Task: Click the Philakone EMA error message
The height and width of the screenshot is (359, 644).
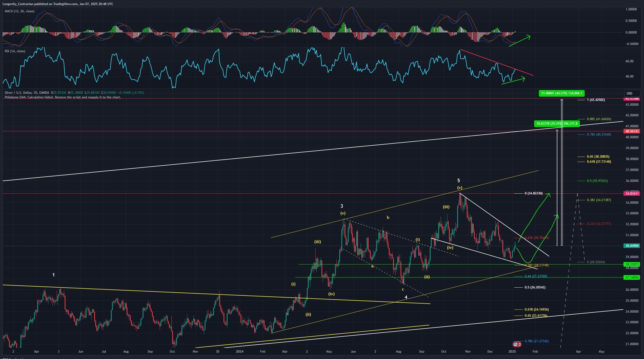Action: click(x=63, y=97)
